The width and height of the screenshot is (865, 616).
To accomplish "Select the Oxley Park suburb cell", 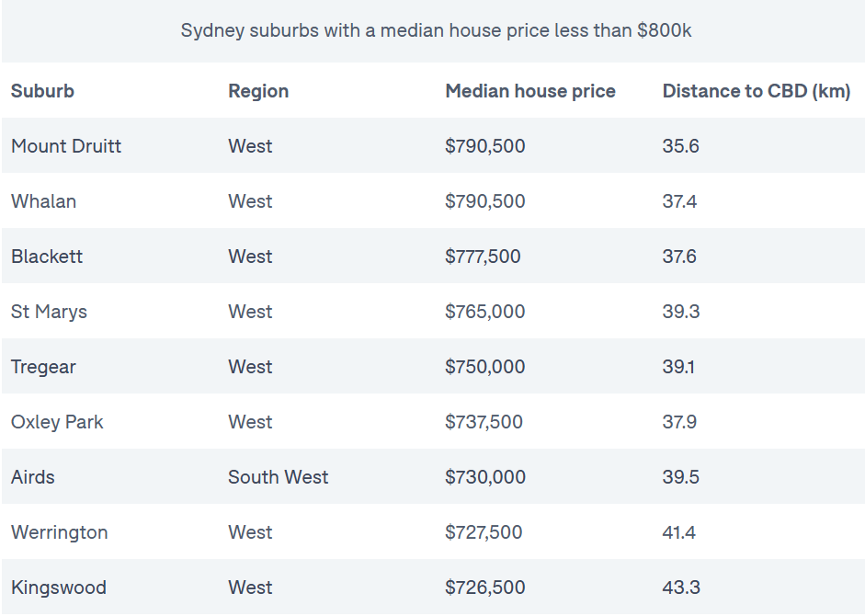I will 57,422.
